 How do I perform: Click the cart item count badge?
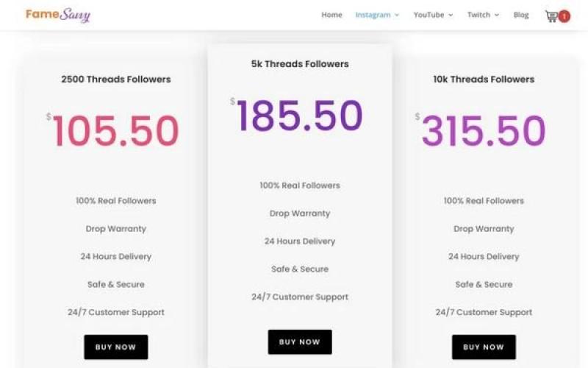coord(564,15)
